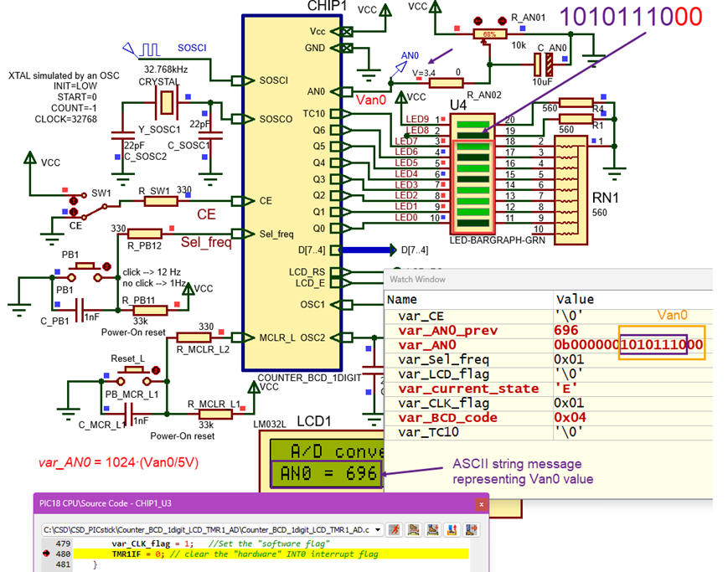Close the PIC18 CPU Source Code window
Screen dimensions: 728x572
(x=481, y=503)
